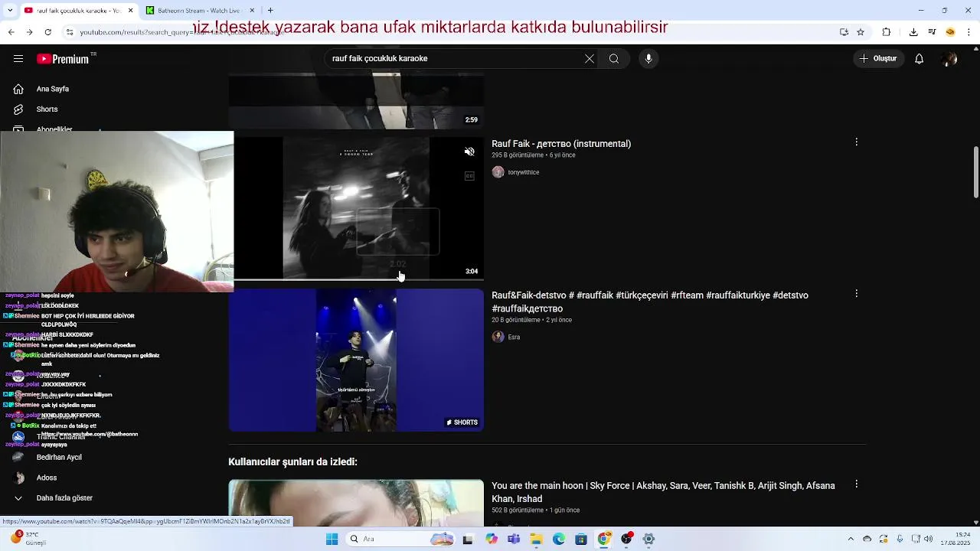Unmute the preview with the muted speaker icon

470,152
